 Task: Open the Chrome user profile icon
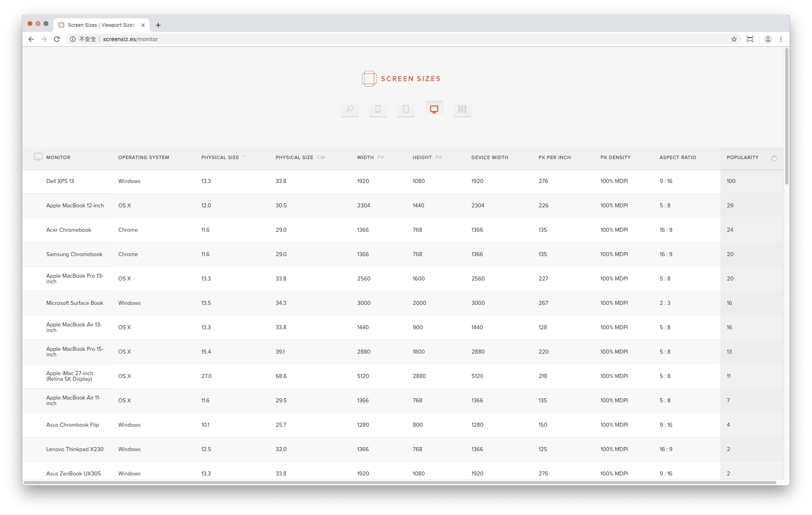pyautogui.click(x=768, y=39)
